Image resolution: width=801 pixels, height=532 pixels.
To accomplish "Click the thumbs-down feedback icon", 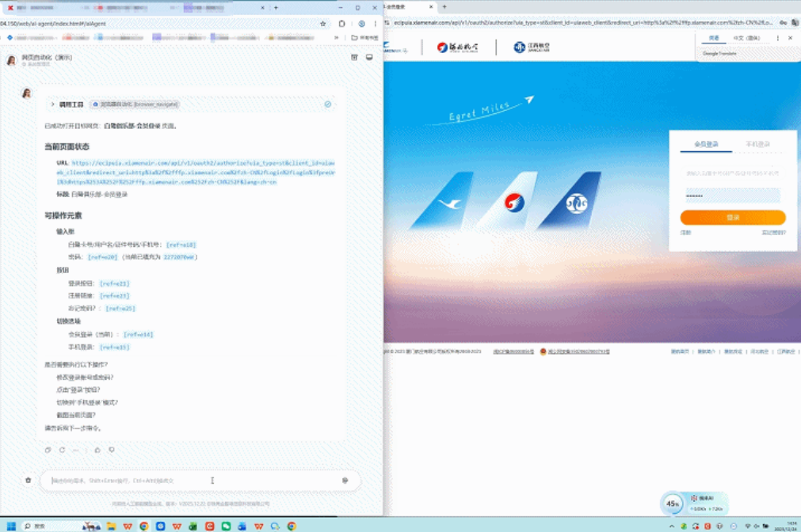I will tap(112, 450).
